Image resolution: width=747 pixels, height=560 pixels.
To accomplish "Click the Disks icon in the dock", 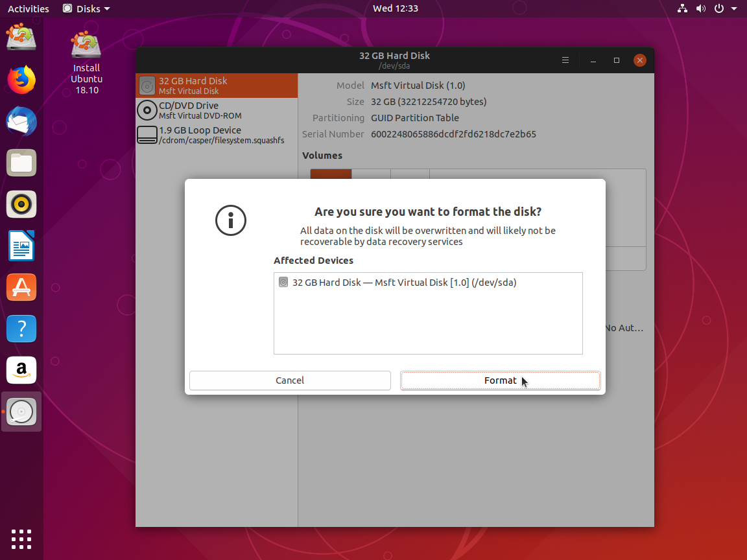I will 21,412.
